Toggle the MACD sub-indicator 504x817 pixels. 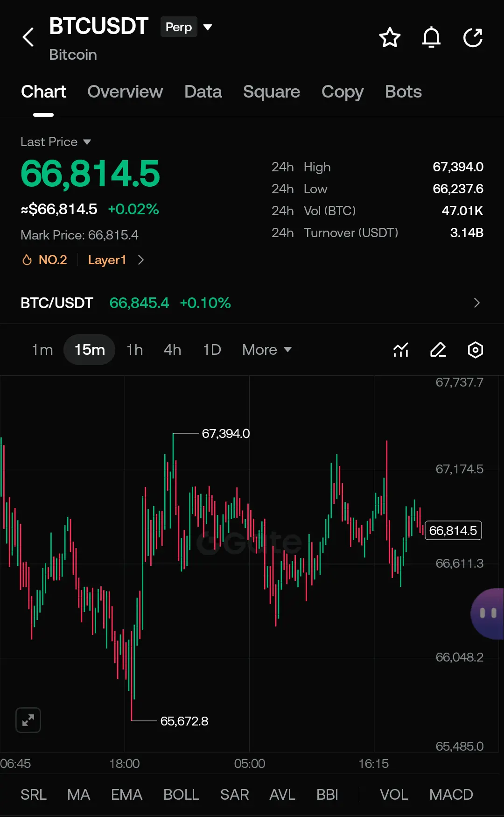click(x=451, y=795)
